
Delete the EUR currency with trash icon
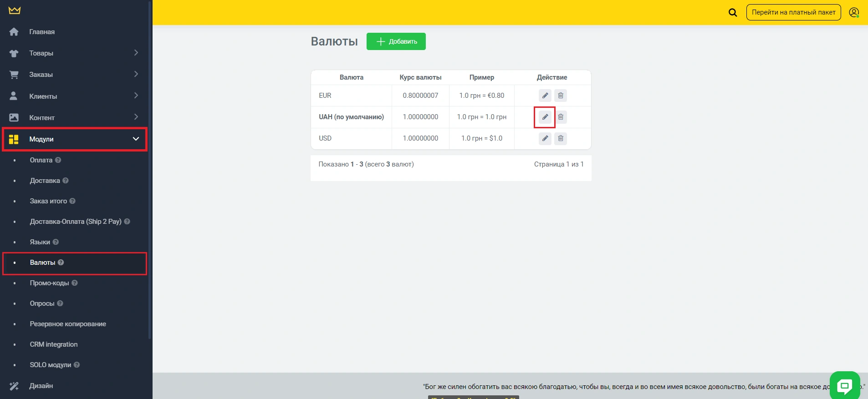[x=561, y=96]
